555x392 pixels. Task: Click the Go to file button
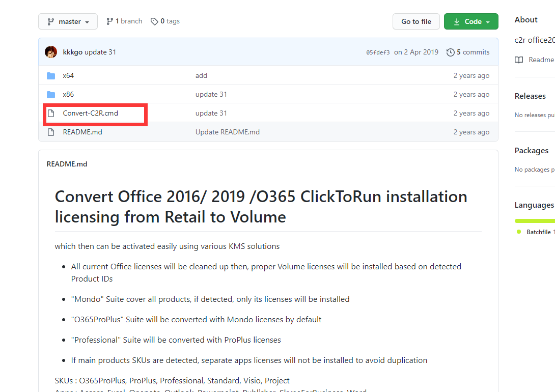416,21
